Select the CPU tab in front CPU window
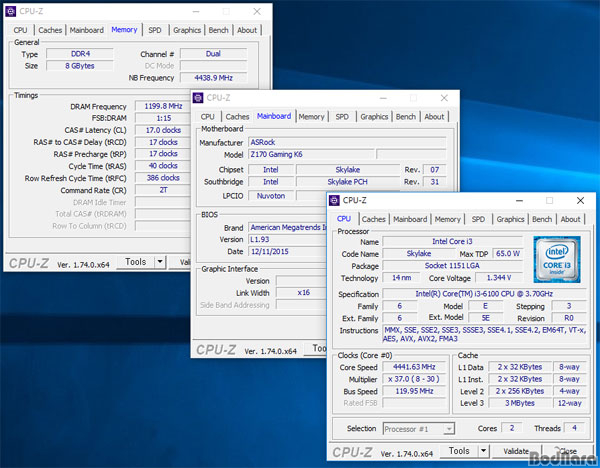Viewport: 600px width, 468px height. coord(344,219)
